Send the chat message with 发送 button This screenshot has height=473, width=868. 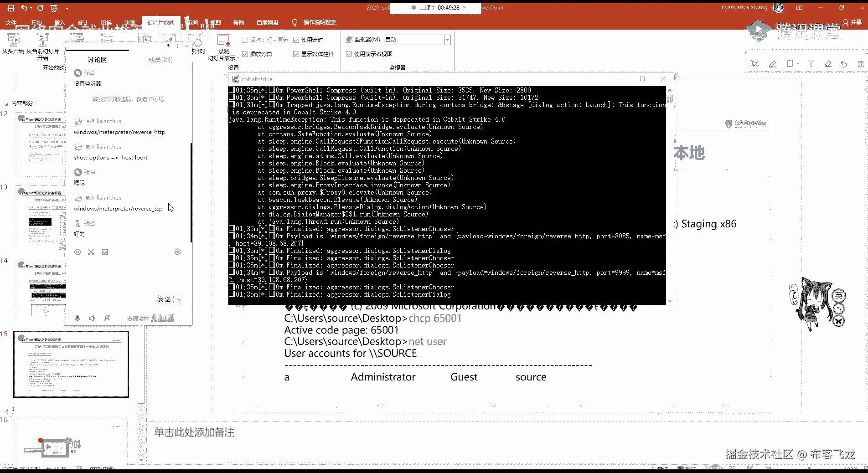tap(164, 299)
